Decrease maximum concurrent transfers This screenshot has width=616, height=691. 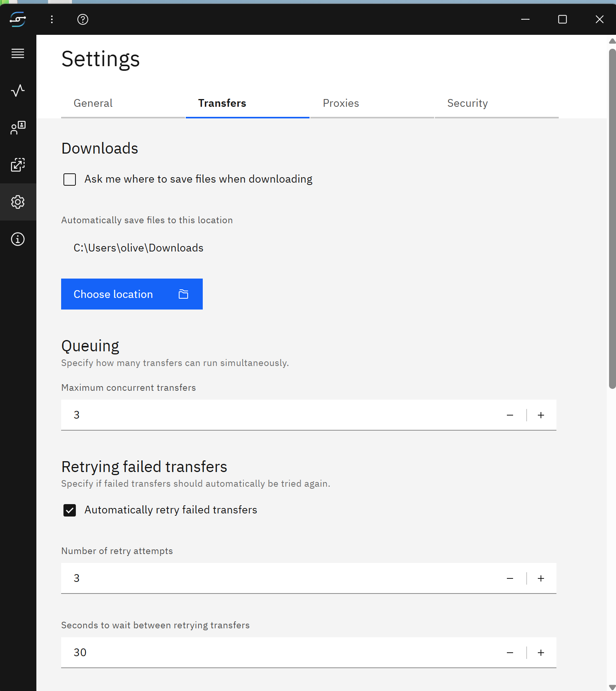point(510,415)
